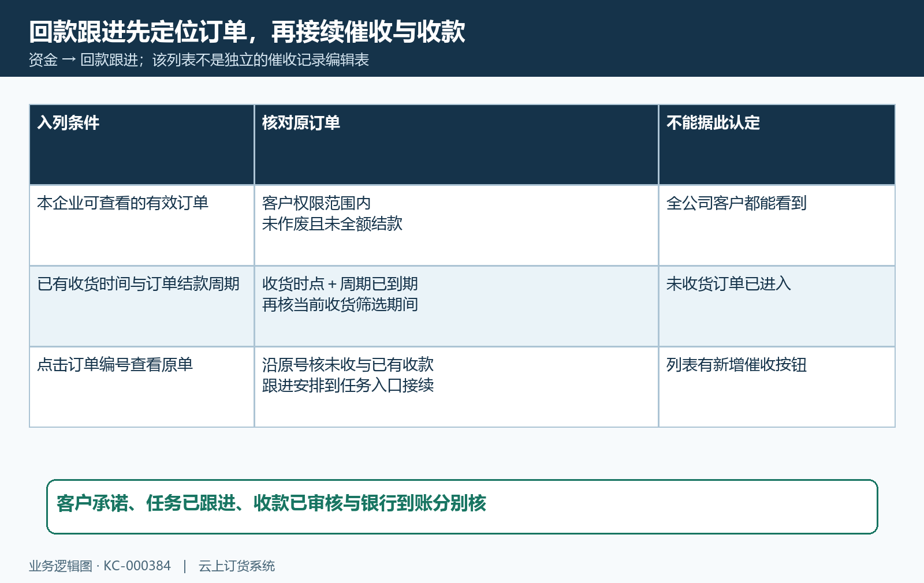Click column header 核对原订单
924x583 pixels.
point(456,144)
